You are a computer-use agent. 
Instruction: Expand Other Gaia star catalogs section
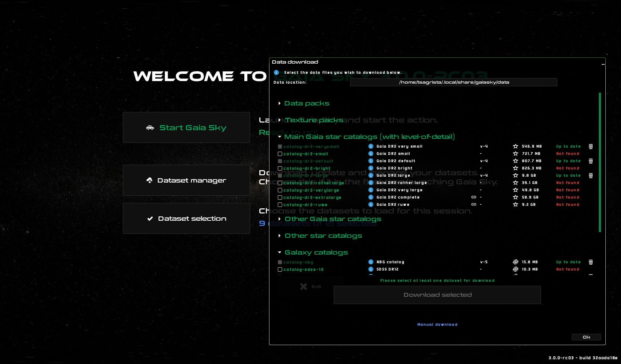point(279,219)
